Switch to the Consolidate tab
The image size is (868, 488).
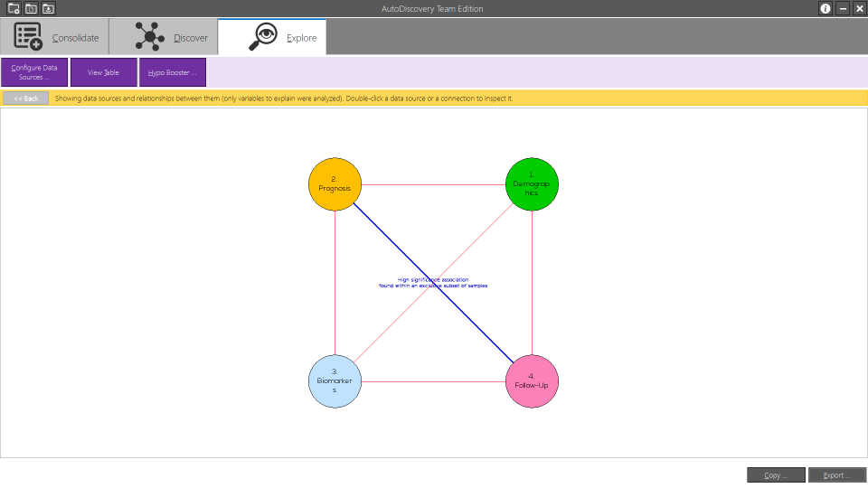point(54,37)
